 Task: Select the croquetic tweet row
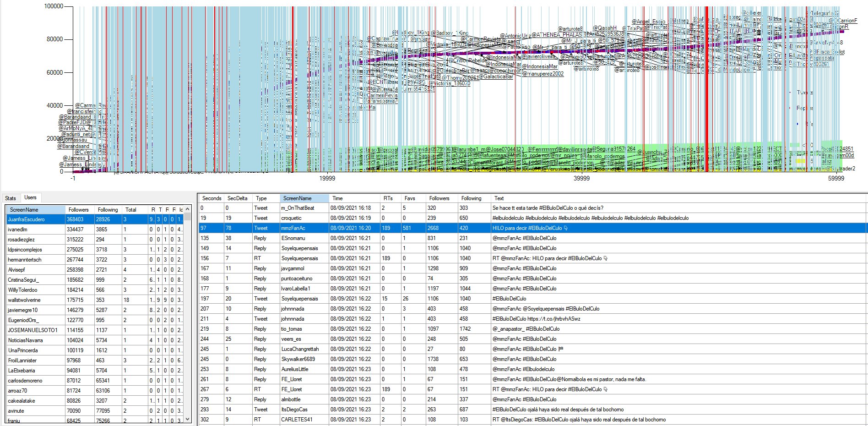(x=533, y=218)
